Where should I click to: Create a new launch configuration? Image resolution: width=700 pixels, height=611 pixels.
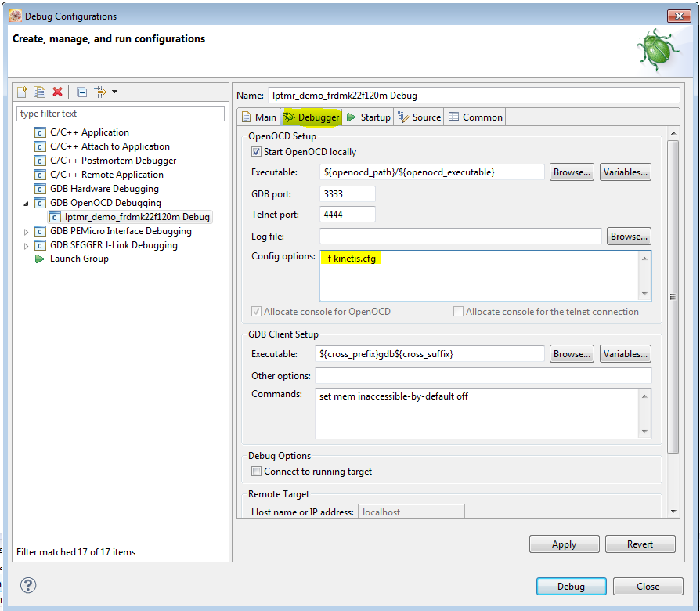(21, 92)
